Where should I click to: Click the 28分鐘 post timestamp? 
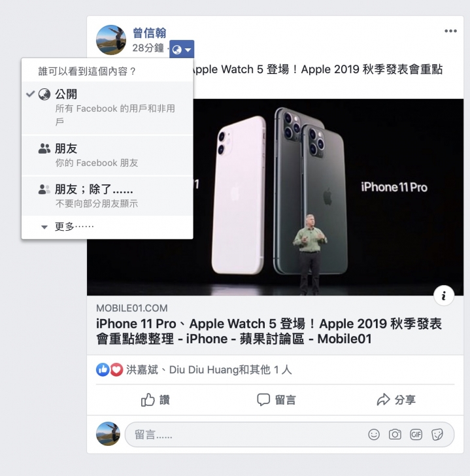pyautogui.click(x=148, y=48)
